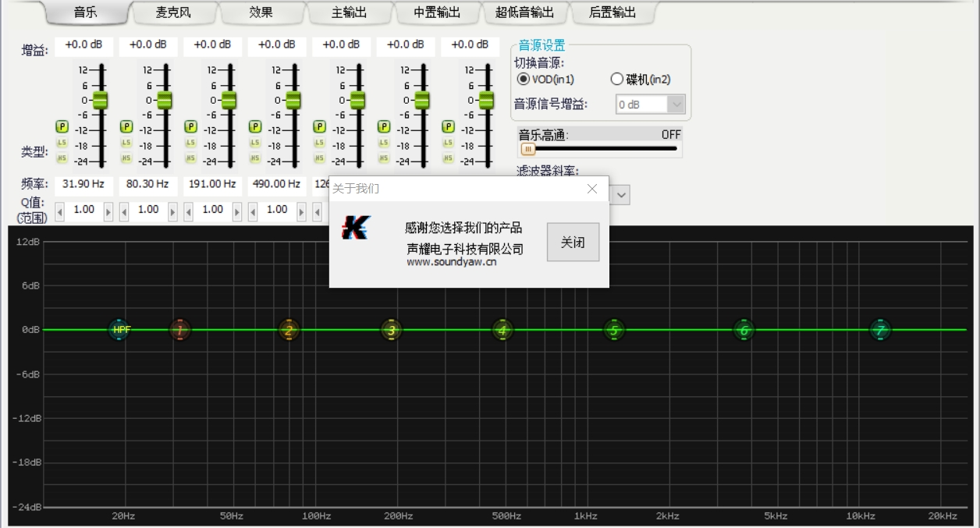Screen dimensions: 980x528
Task: Go to the 超低音输出 tab
Action: (524, 12)
